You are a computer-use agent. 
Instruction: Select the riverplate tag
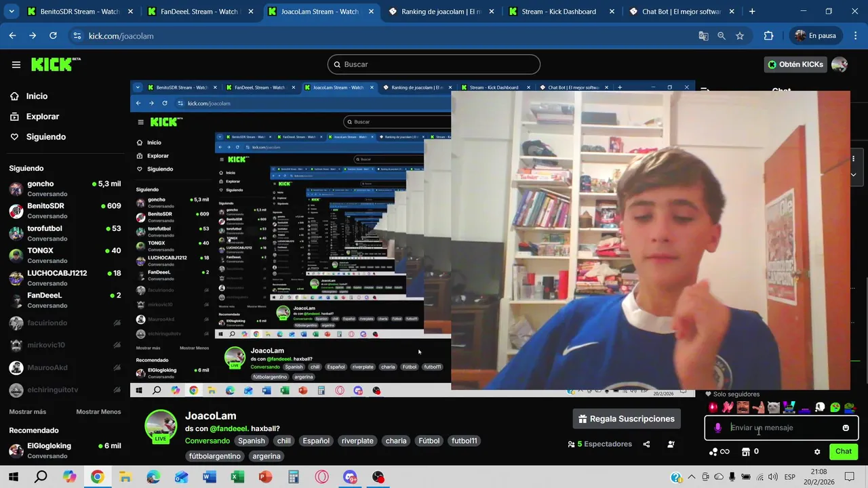[357, 441]
